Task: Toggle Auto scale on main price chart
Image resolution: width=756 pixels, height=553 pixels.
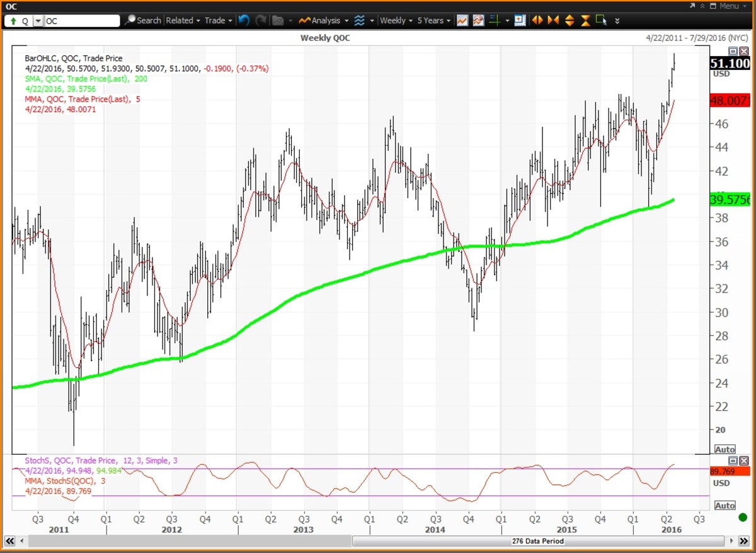Action: 725,449
